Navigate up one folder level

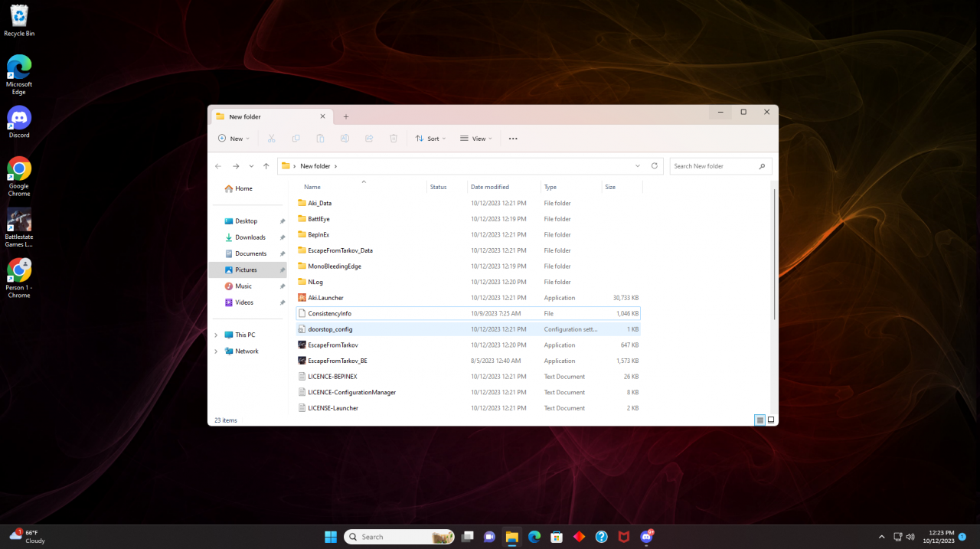(x=266, y=166)
